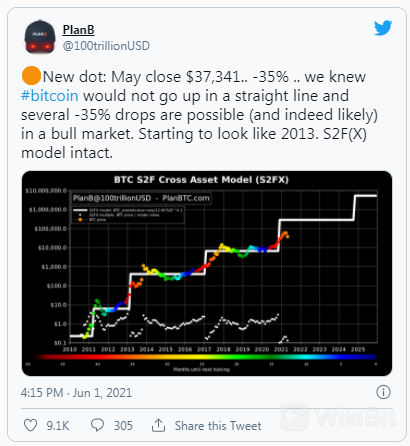Click the orange circle emoji
The image size is (410, 446).
[x=31, y=76]
